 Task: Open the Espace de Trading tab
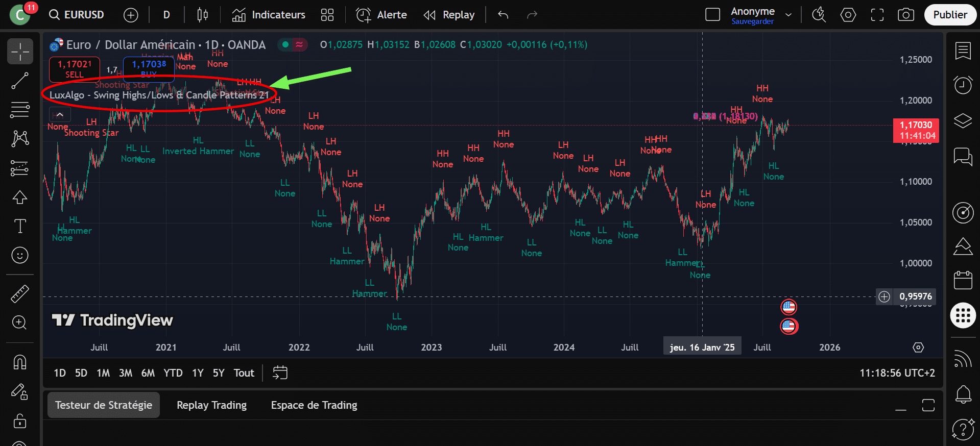tap(314, 405)
